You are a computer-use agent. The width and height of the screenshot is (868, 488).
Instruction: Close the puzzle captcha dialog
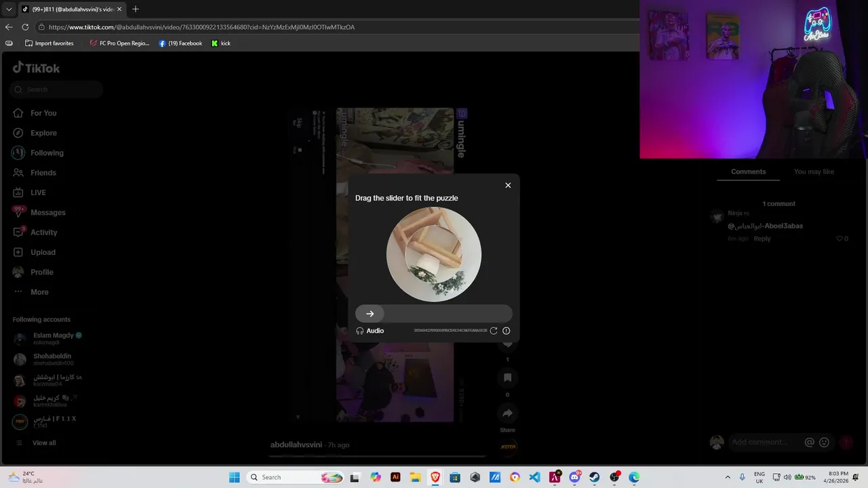click(x=508, y=185)
